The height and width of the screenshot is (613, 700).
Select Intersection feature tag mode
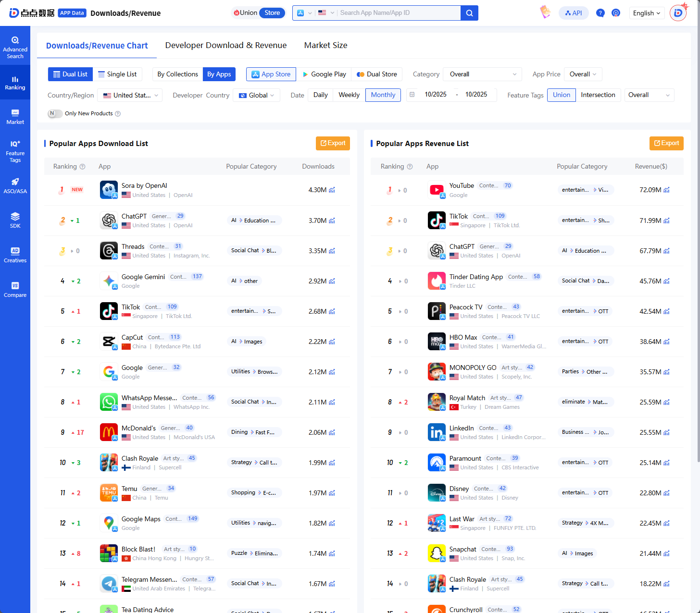(x=598, y=95)
